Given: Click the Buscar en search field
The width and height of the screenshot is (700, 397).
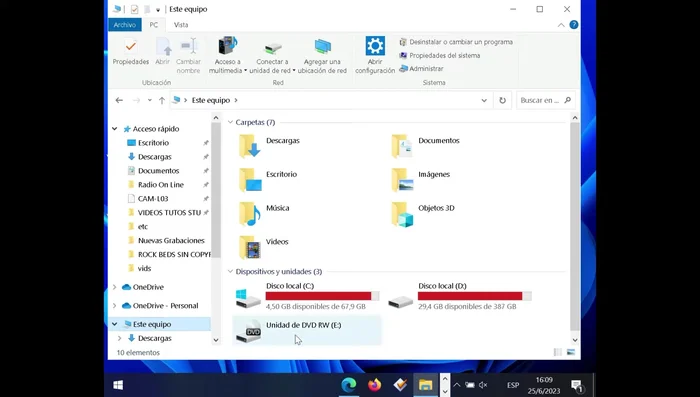Looking at the screenshot, I should [x=545, y=100].
